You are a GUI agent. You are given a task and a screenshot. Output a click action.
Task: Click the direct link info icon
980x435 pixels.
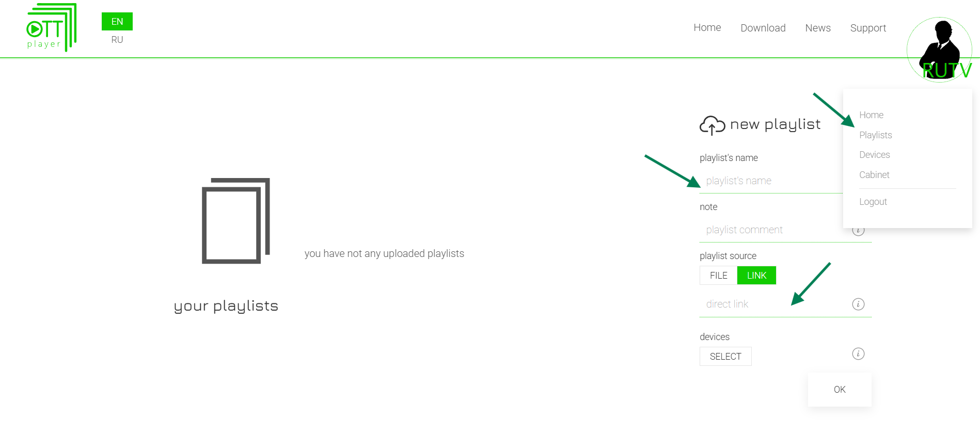pos(858,304)
